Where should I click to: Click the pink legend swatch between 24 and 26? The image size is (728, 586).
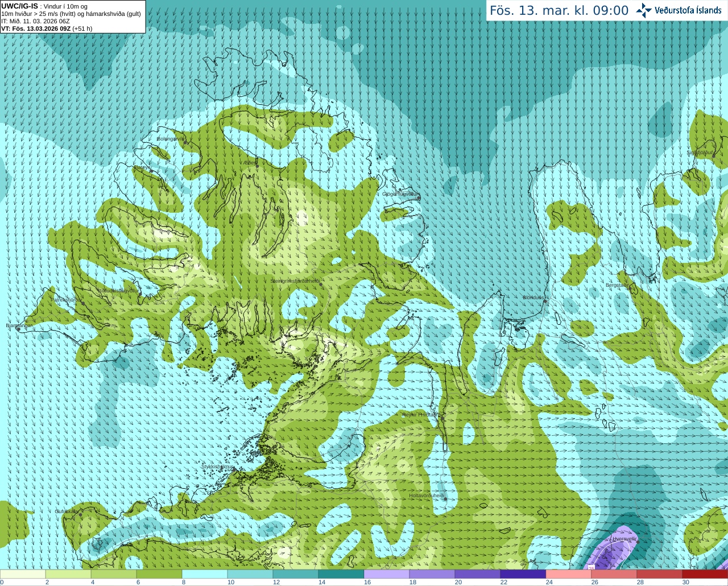coord(569,574)
